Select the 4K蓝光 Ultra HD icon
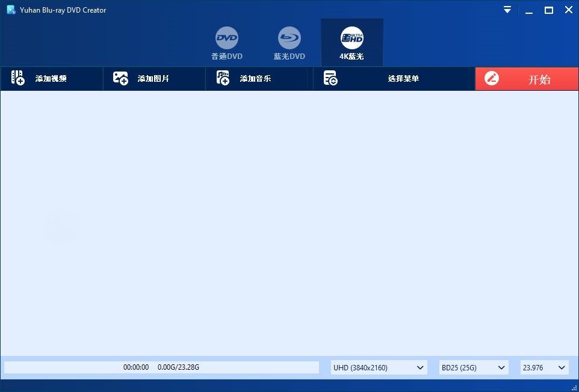579x392 pixels. click(x=352, y=37)
